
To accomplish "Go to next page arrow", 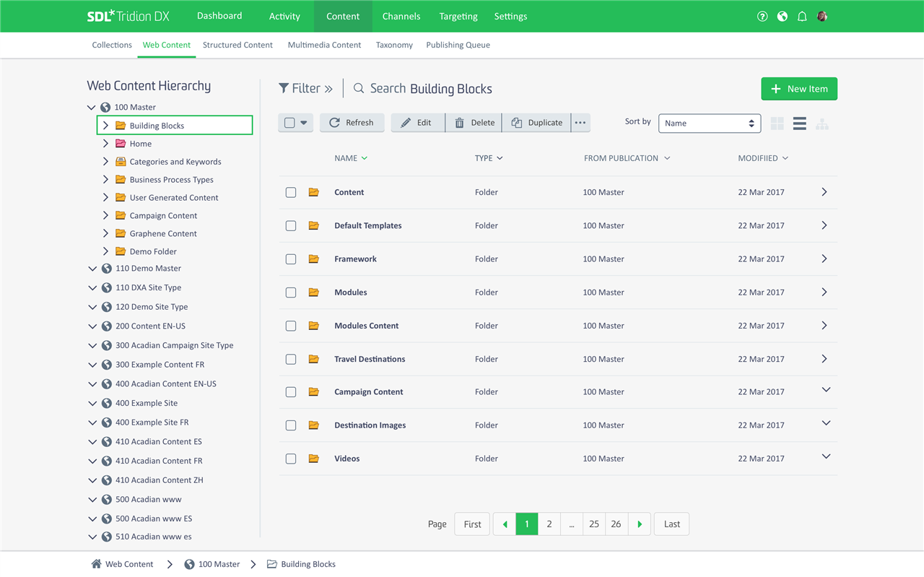I will (x=640, y=524).
